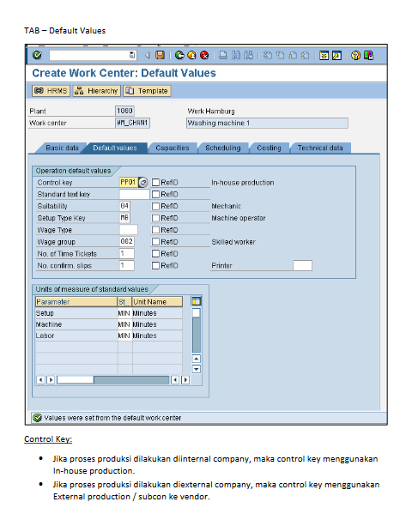The image size is (406, 532).
Task: Enable RefID for No. confirm. slips
Action: coord(155,266)
